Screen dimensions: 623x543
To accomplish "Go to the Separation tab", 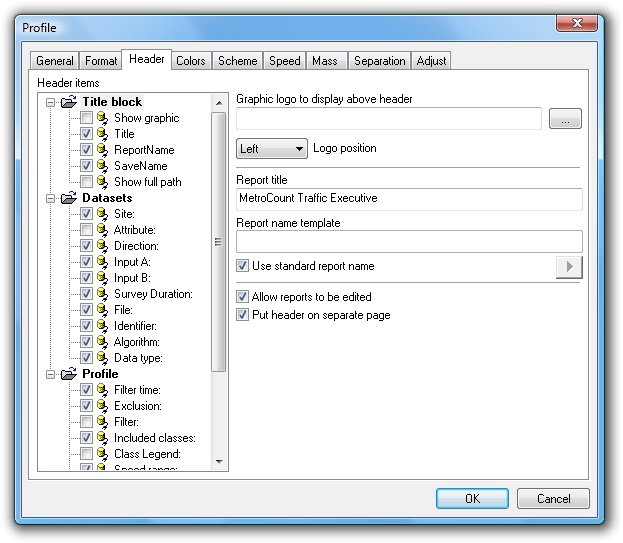I will tap(379, 61).
